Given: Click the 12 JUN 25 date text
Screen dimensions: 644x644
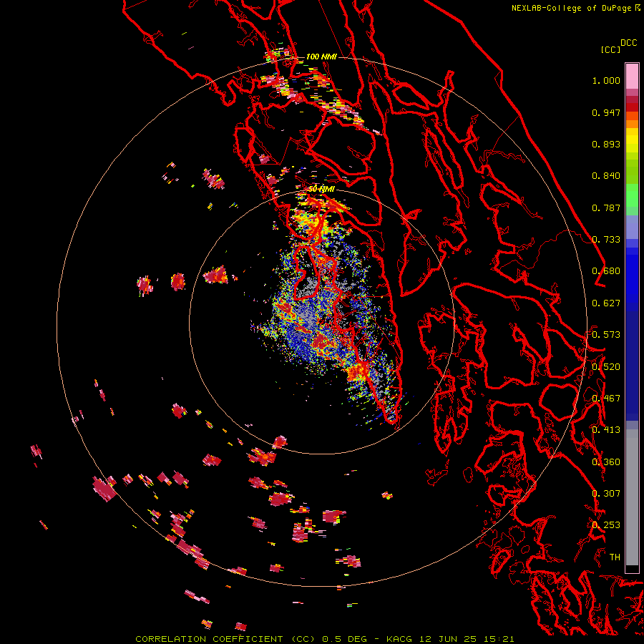Looking at the screenshot, I should 448,639.
